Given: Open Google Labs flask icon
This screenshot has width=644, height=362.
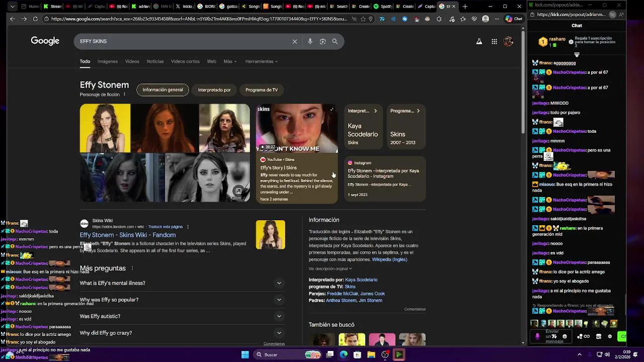Looking at the screenshot, I should (x=479, y=42).
